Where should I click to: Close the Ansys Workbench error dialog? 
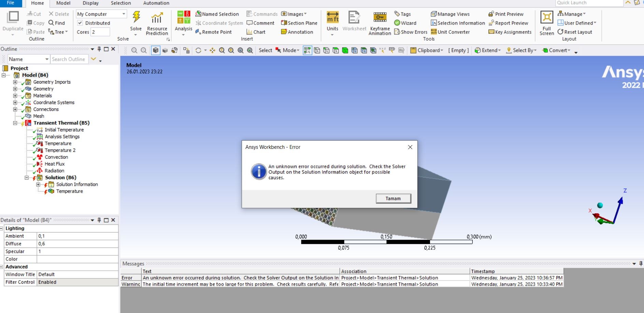(410, 147)
